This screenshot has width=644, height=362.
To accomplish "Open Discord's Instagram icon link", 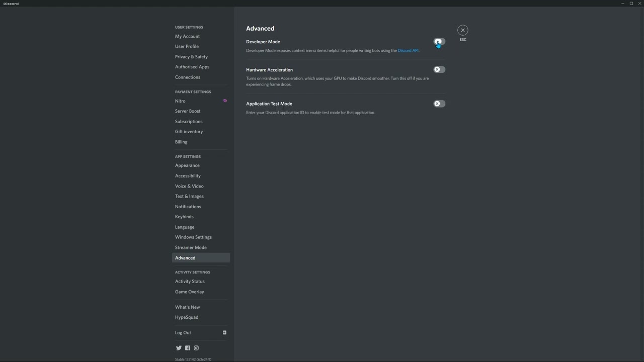I will (x=196, y=348).
